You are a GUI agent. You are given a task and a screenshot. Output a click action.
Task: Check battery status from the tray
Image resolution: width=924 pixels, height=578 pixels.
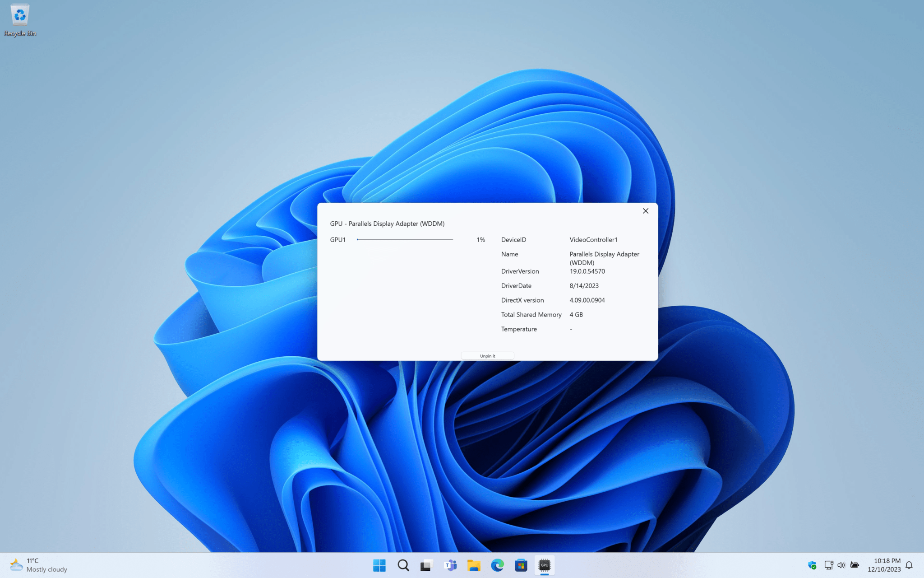click(855, 565)
